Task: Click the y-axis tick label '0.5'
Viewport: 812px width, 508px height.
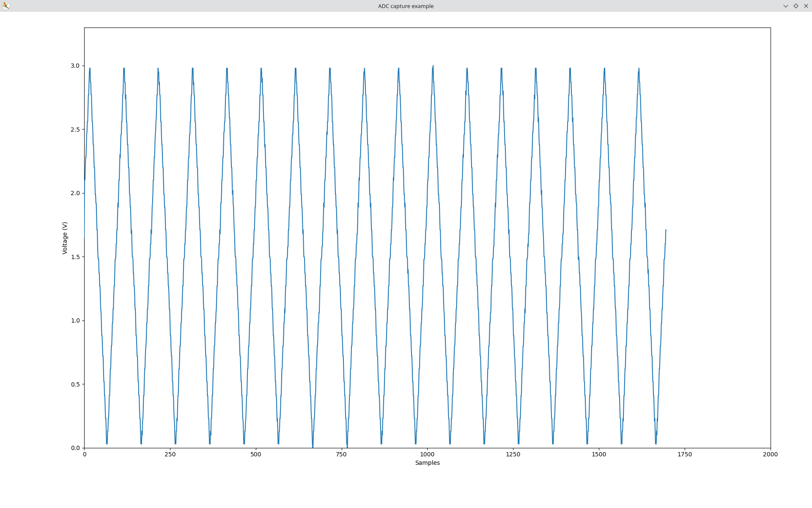Action: point(75,384)
